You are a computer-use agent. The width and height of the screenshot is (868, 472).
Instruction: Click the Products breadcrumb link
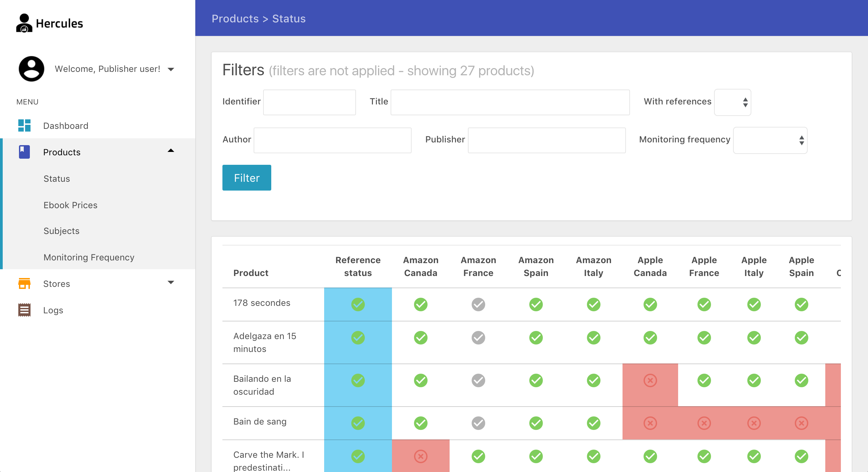[235, 19]
